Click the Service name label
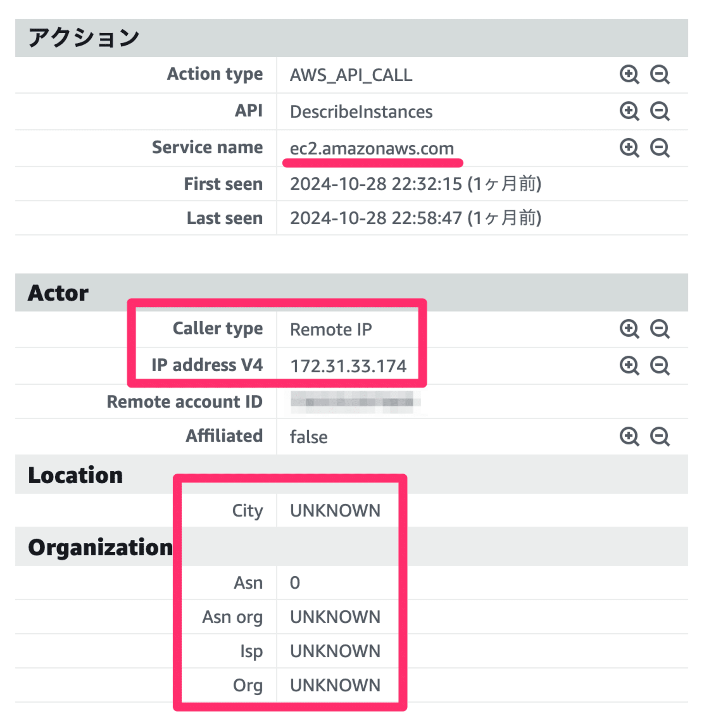Image resolution: width=704 pixels, height=728 pixels. (x=207, y=147)
